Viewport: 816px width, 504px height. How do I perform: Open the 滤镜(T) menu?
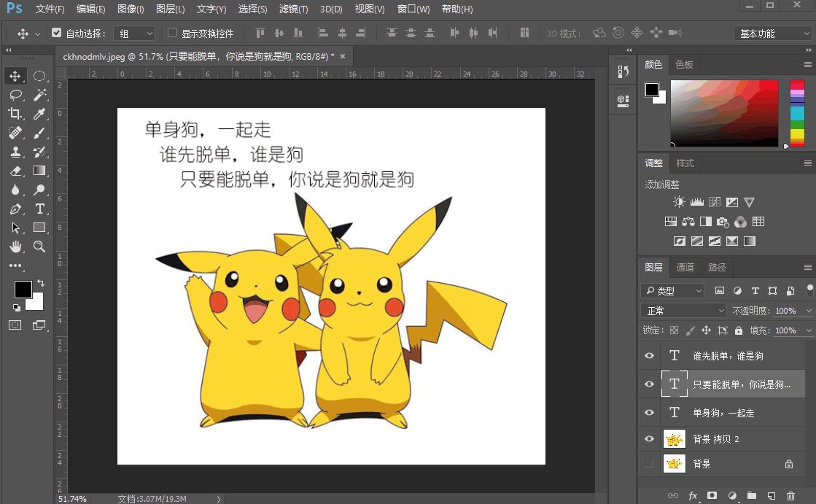click(293, 9)
